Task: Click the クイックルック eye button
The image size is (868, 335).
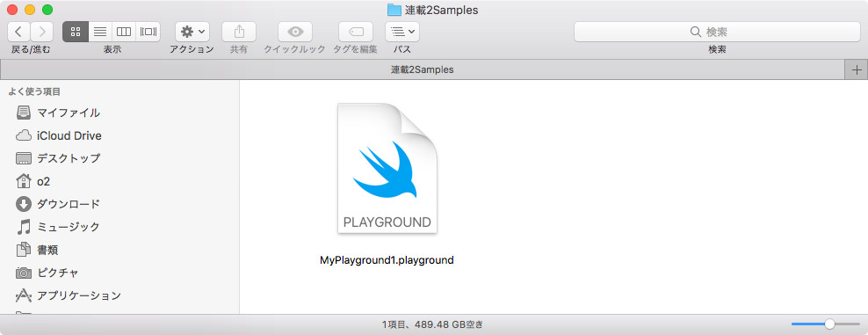Action: pos(295,32)
